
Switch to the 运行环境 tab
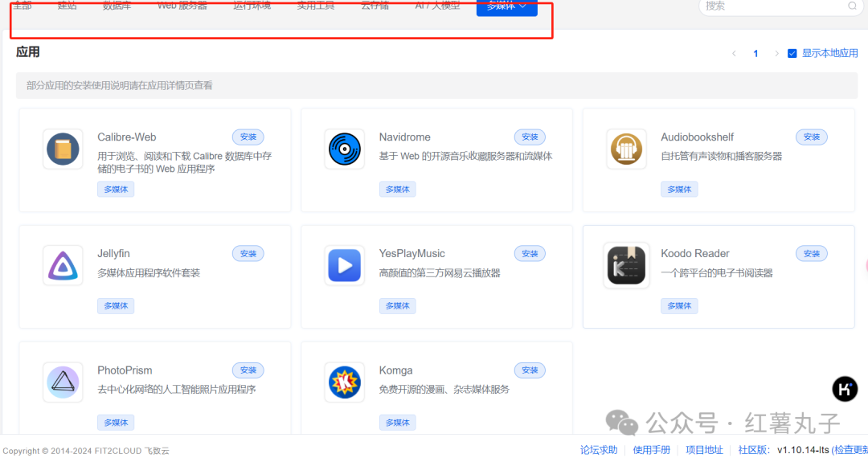(252, 6)
